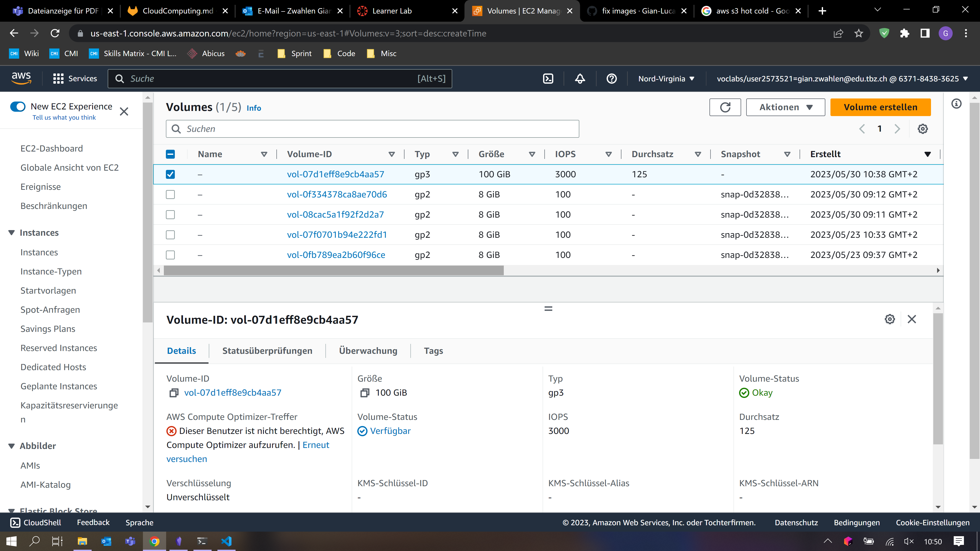The image size is (980, 551).
Task: Open AWS CloudShell icon in top bar
Action: (x=548, y=79)
